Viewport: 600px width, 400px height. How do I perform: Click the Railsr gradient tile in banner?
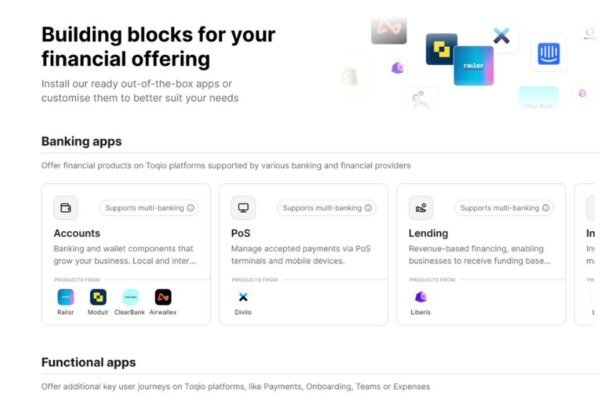pos(474,66)
